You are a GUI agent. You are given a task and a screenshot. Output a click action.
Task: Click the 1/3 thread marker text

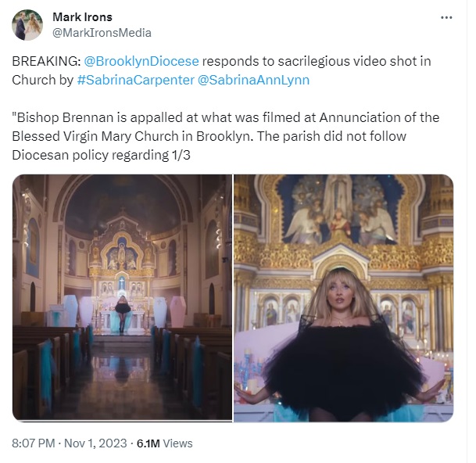pos(181,155)
